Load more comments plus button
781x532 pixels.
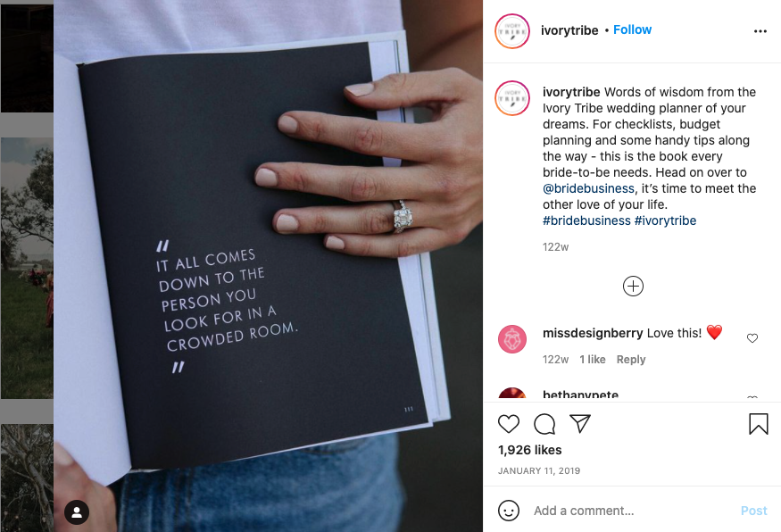click(x=633, y=286)
